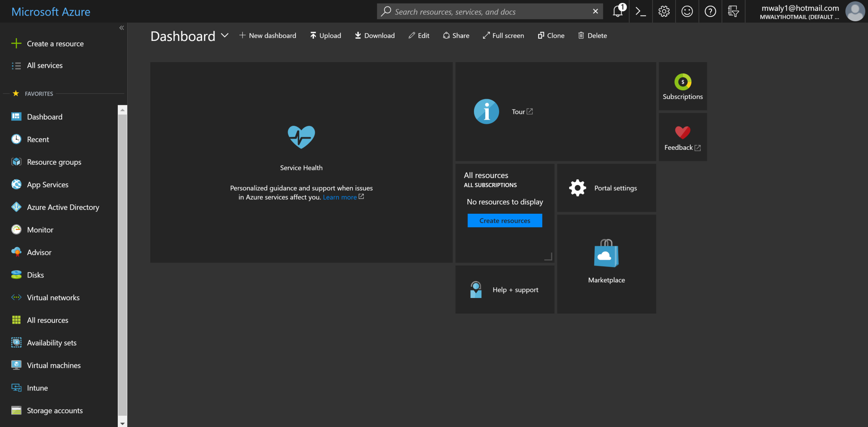Open the help question mark icon
This screenshot has width=868, height=427.
tap(710, 11)
